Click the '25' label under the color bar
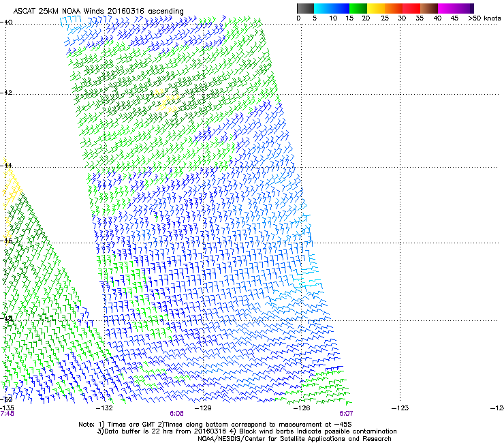Image resolution: width=504 pixels, height=443 pixels. (385, 18)
